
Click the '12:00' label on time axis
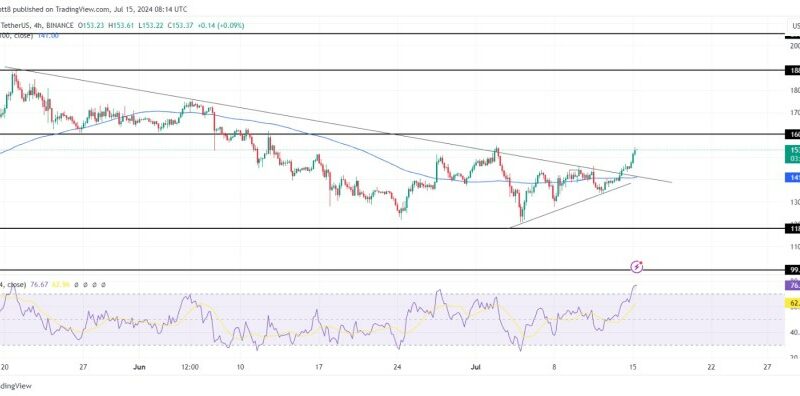189,366
